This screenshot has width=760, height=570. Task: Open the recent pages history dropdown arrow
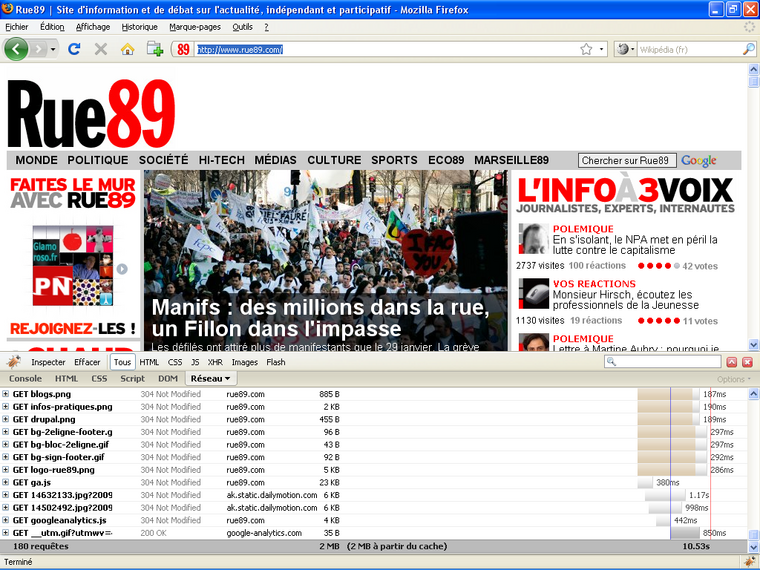point(53,49)
